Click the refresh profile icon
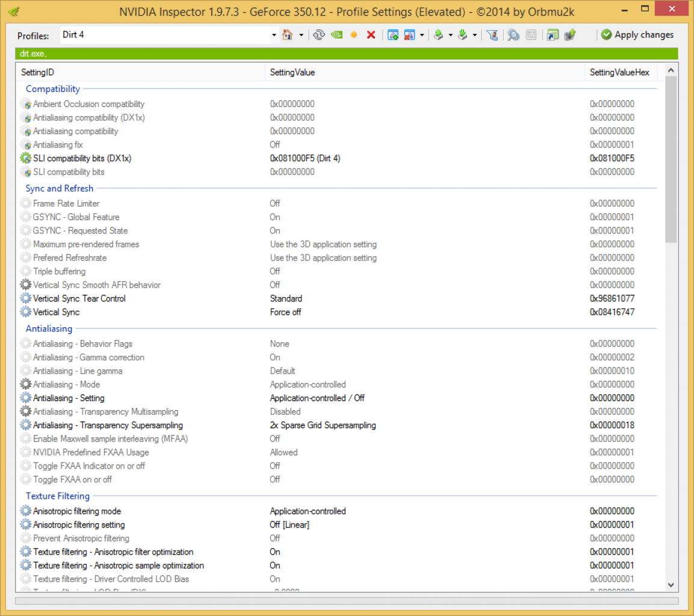694x616 pixels. point(318,35)
